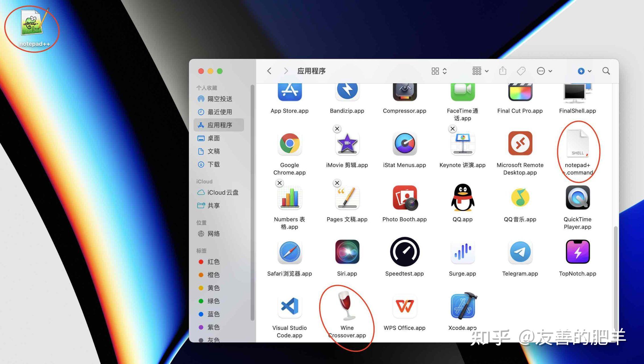Expand the group-by options dropdown
Image resolution: width=644 pixels, height=364 pixels.
(480, 71)
